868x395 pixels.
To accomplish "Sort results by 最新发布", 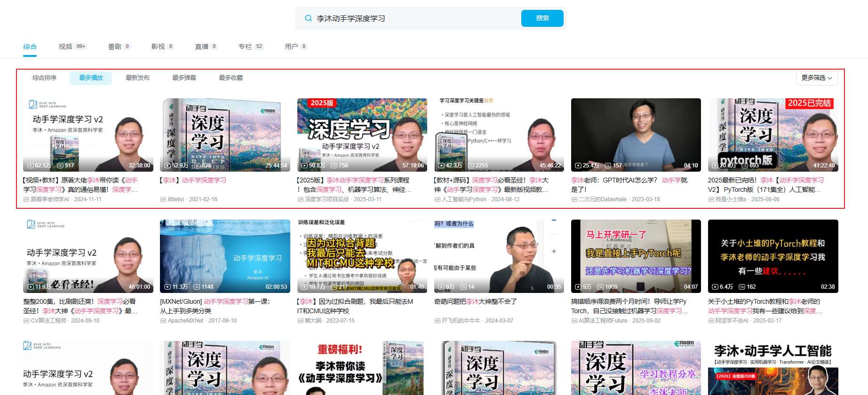I will point(137,78).
